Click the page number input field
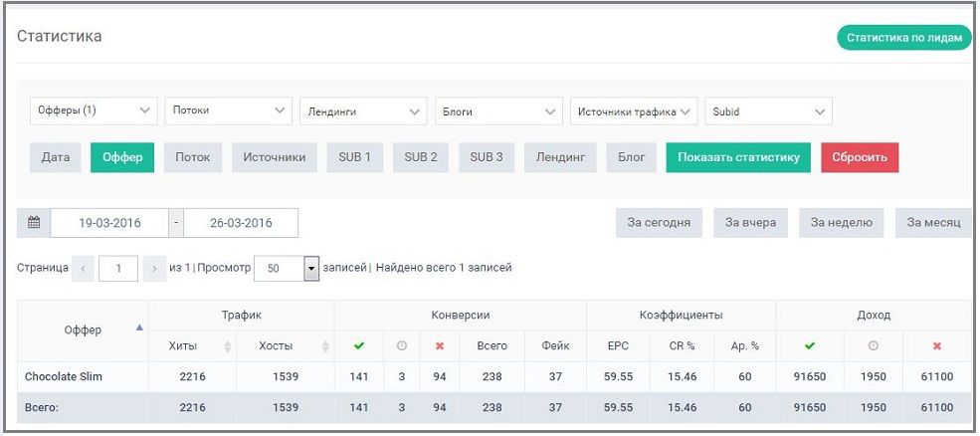This screenshot has width=980, height=436. pyautogui.click(x=118, y=269)
